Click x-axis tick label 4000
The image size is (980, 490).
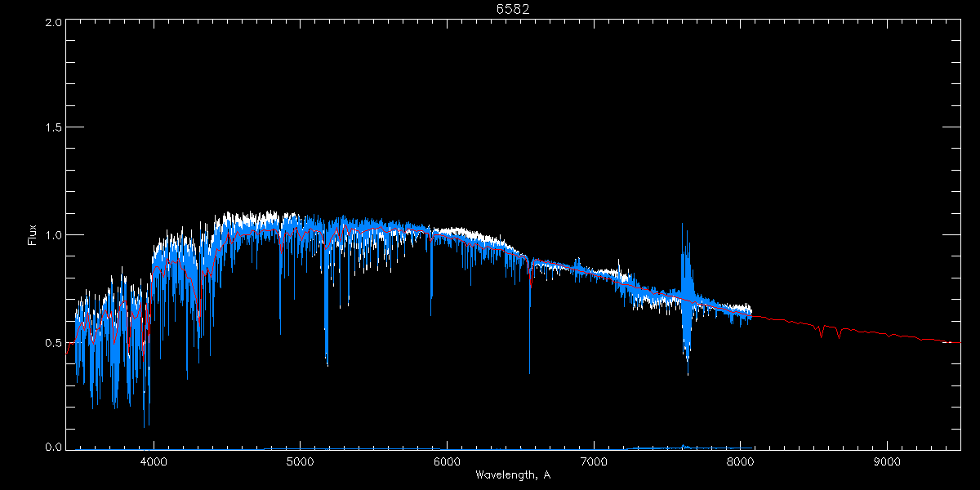coord(154,462)
